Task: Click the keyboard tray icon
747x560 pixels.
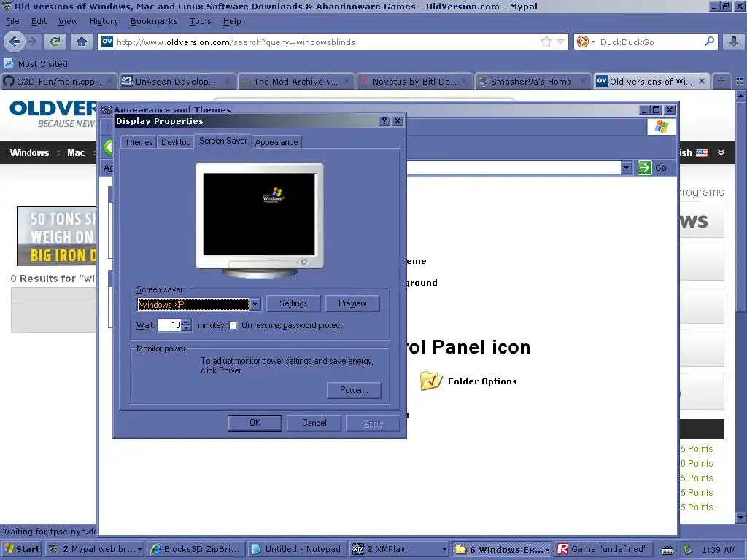Action: click(x=667, y=550)
